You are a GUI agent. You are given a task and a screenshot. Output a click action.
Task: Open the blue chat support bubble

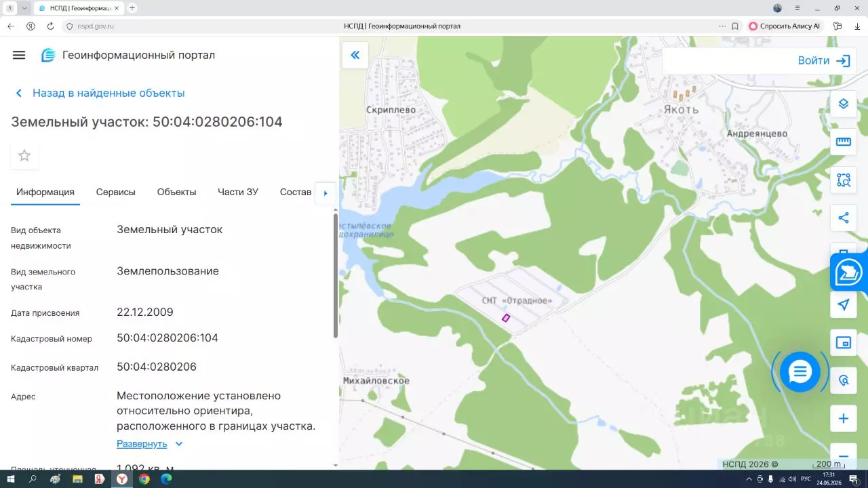click(x=800, y=371)
